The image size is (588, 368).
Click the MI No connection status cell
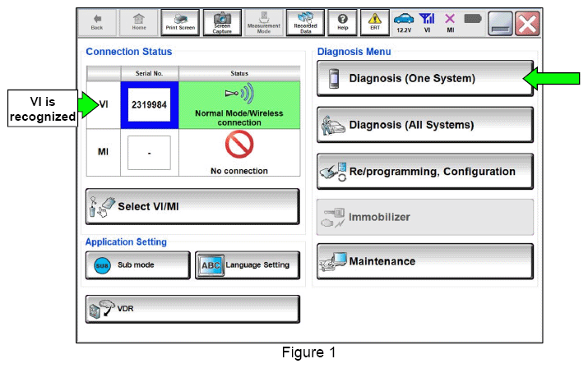point(239,153)
